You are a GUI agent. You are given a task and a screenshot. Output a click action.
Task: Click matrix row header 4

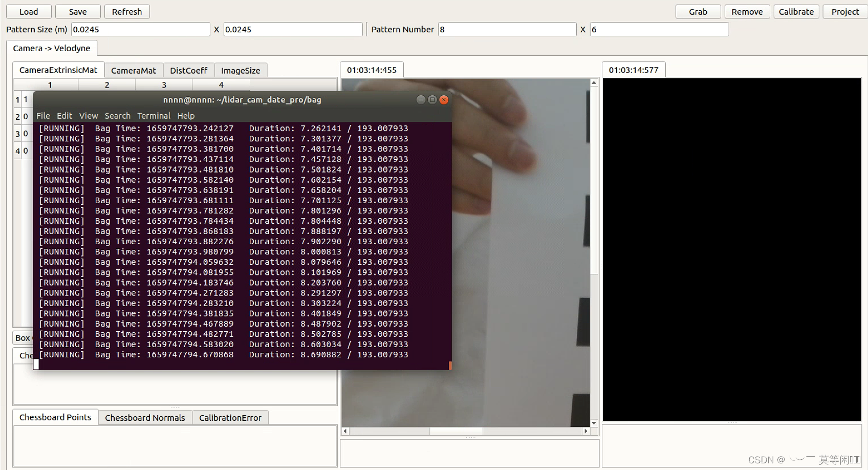pyautogui.click(x=17, y=151)
